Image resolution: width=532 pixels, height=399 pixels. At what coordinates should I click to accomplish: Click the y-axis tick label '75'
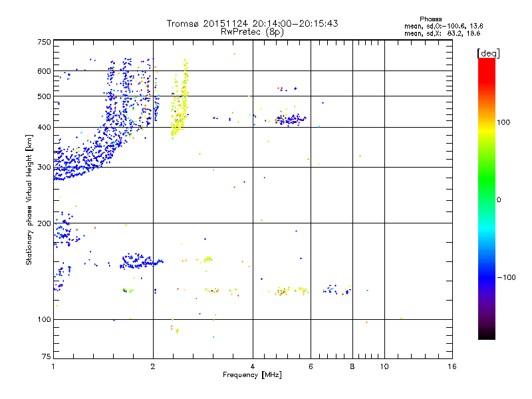tap(47, 356)
